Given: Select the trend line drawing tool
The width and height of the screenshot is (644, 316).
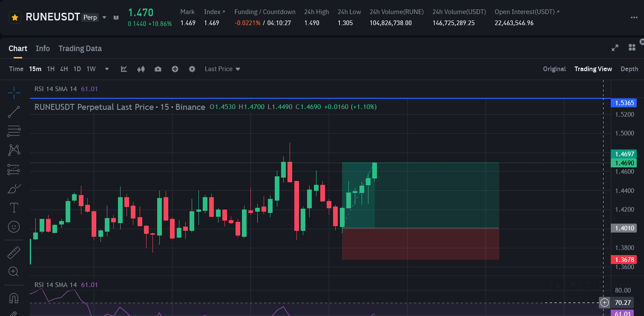Looking at the screenshot, I should tap(14, 112).
